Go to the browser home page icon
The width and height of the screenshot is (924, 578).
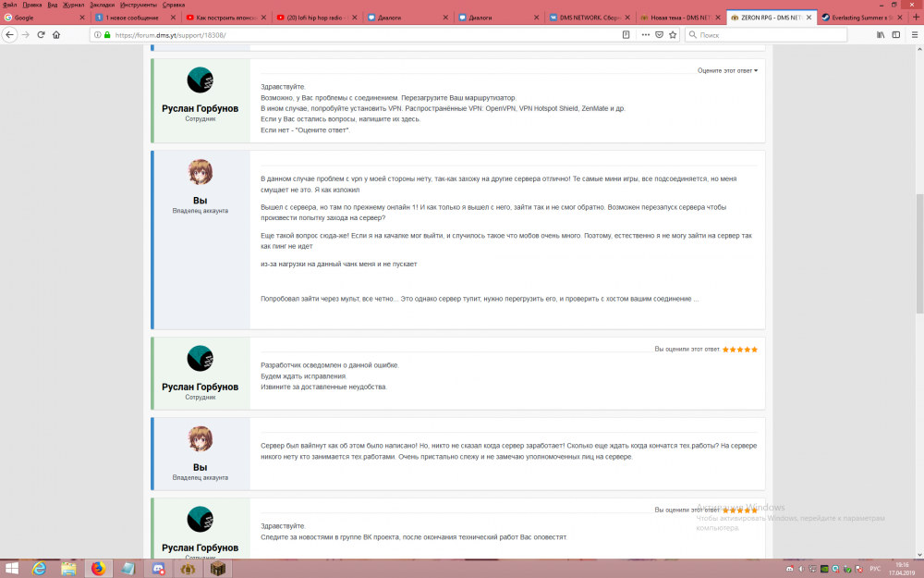pyautogui.click(x=56, y=34)
